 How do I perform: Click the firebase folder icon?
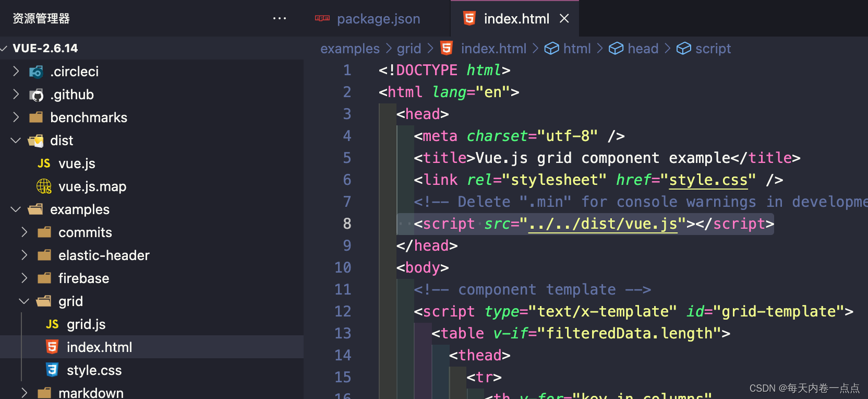tap(44, 278)
